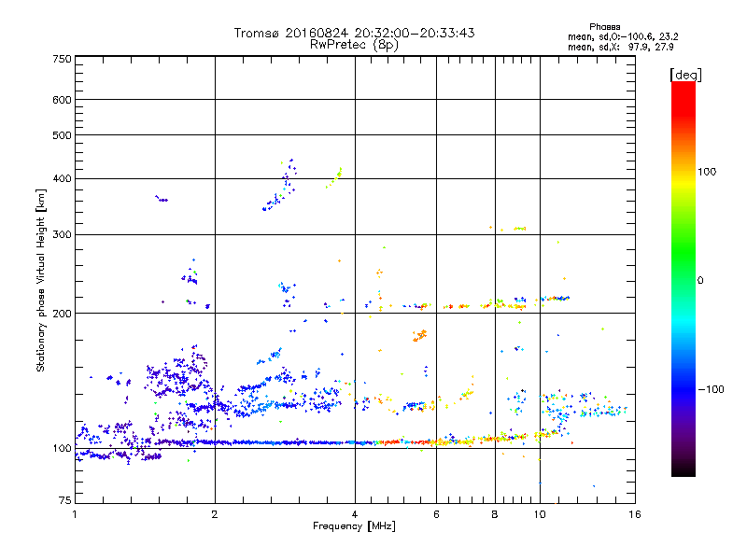Click the y-axis tick label '75'

pos(65,500)
